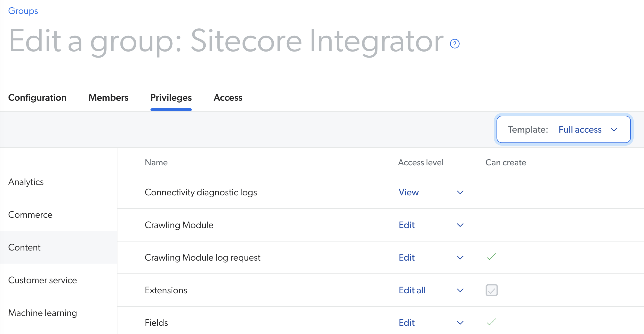
Task: Click Edit all for Extensions
Action: [412, 290]
